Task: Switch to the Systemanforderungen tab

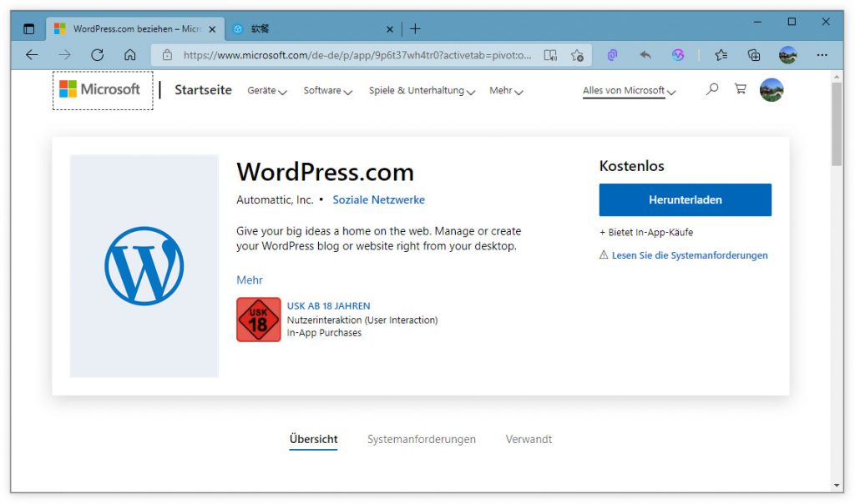Action: [x=422, y=439]
